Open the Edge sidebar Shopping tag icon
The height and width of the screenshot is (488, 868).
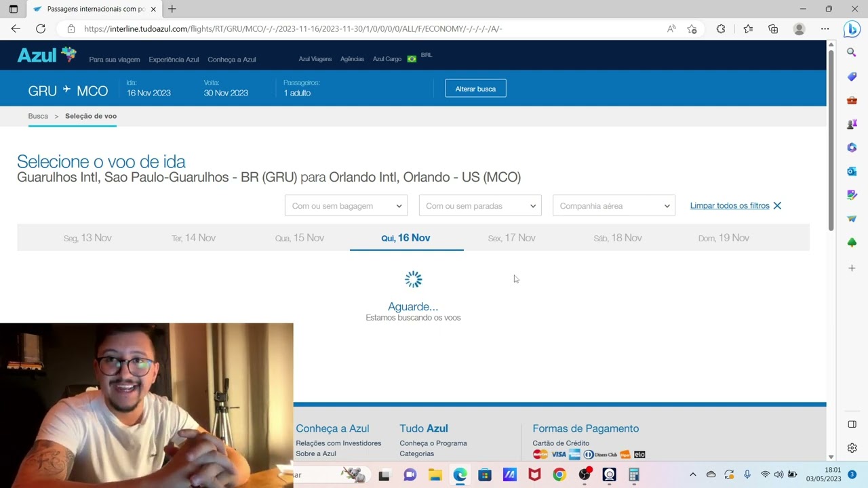pyautogui.click(x=852, y=77)
